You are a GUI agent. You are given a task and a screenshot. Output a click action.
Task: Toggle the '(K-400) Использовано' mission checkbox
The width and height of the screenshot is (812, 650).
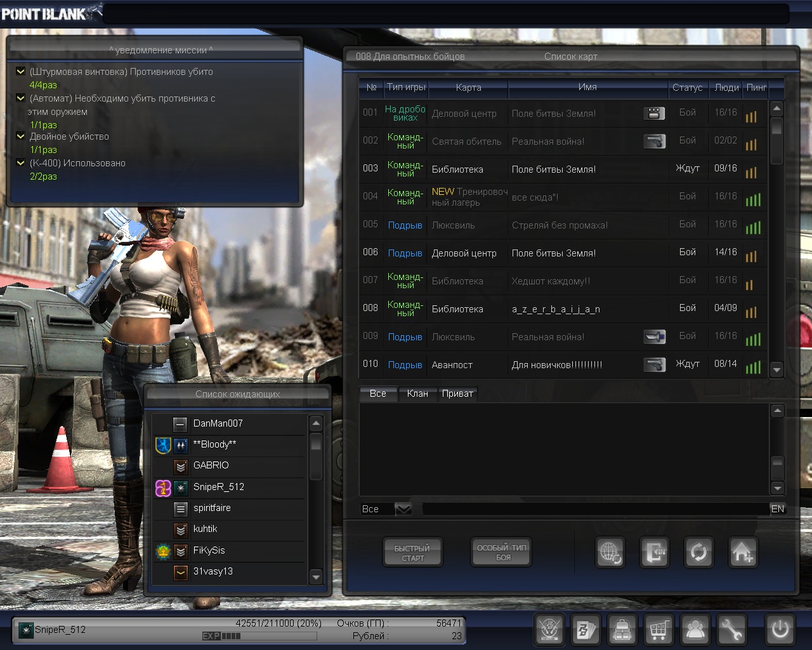21,162
